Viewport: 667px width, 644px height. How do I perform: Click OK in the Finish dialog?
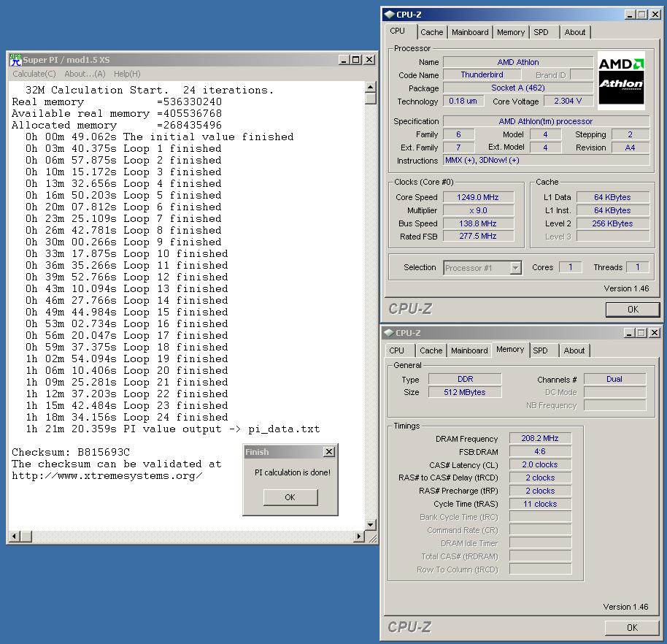pyautogui.click(x=290, y=497)
